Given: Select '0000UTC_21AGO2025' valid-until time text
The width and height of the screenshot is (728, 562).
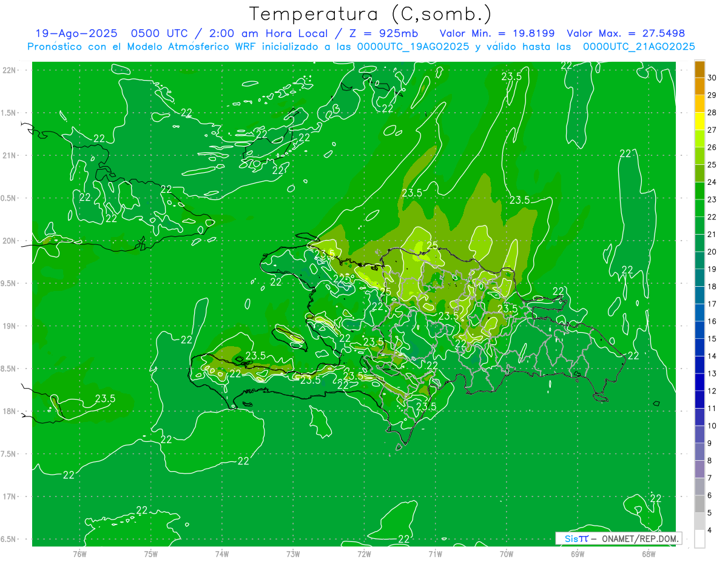Looking at the screenshot, I should pyautogui.click(x=639, y=47).
